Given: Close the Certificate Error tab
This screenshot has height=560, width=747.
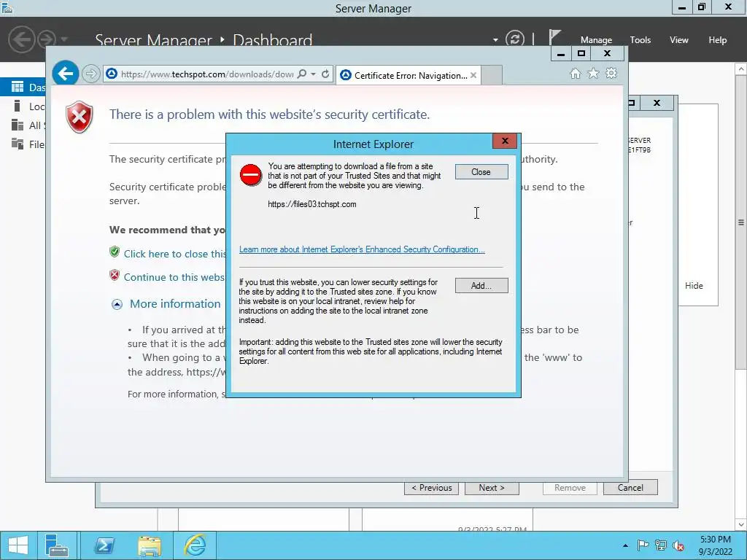Looking at the screenshot, I should tap(473, 75).
